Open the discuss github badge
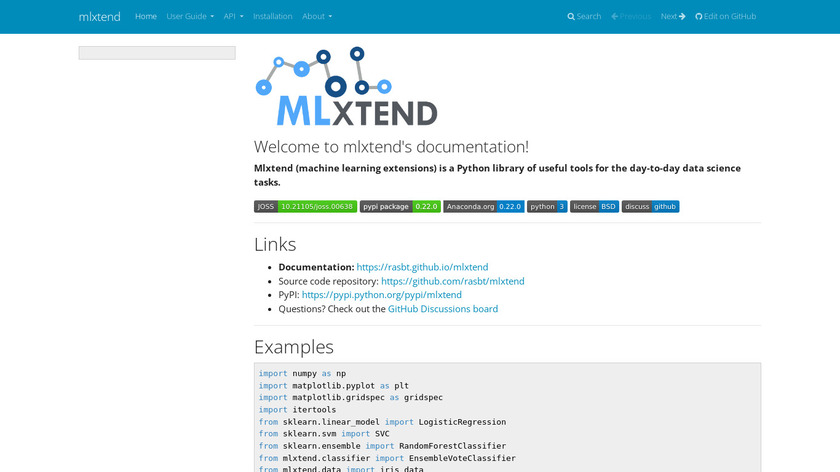The height and width of the screenshot is (472, 840). pyautogui.click(x=650, y=207)
